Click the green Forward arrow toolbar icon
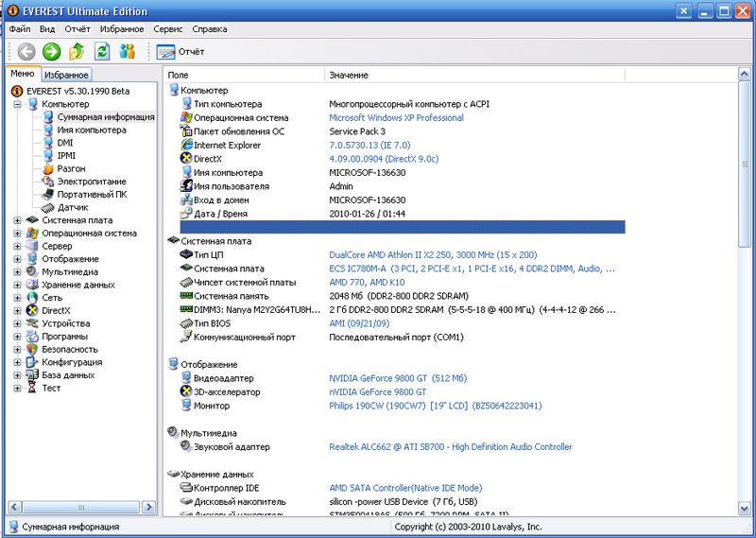 point(51,51)
